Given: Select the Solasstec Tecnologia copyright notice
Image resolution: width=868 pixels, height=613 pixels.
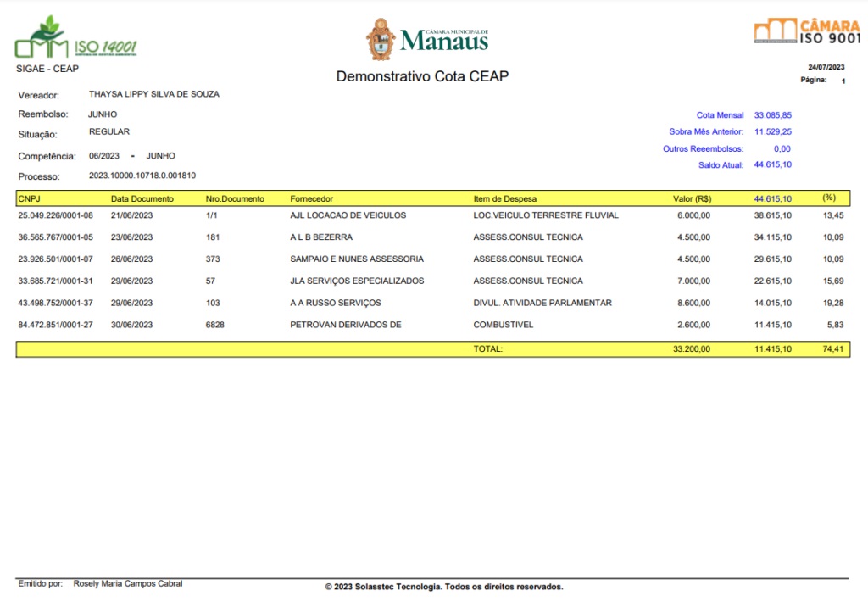Looking at the screenshot, I should point(444,587).
